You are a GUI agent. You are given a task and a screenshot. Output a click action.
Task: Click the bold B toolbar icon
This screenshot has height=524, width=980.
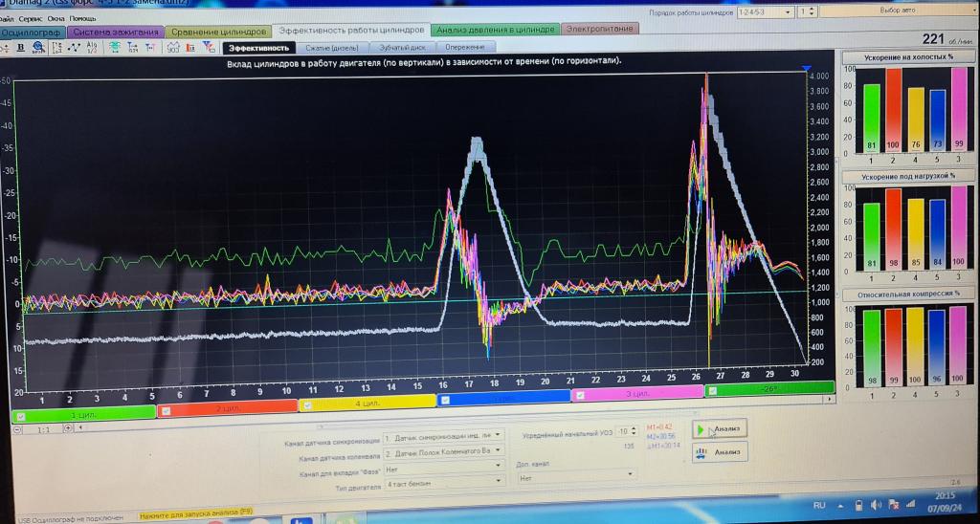[x=20, y=47]
